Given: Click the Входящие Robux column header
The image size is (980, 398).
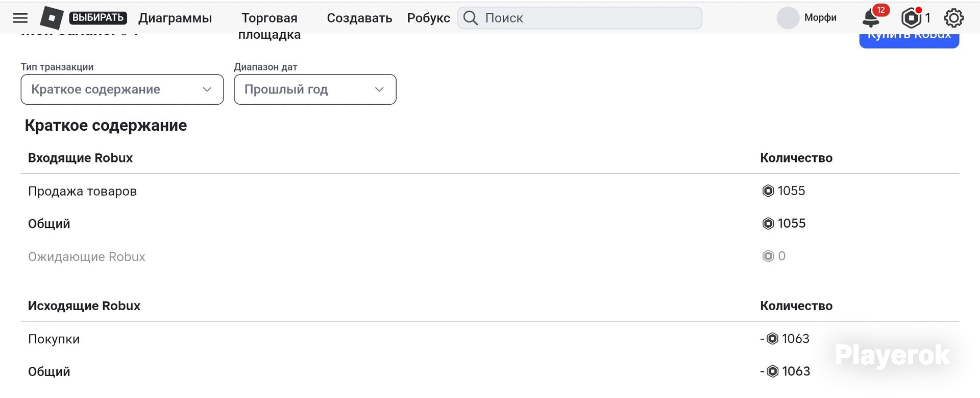Looking at the screenshot, I should tap(80, 158).
